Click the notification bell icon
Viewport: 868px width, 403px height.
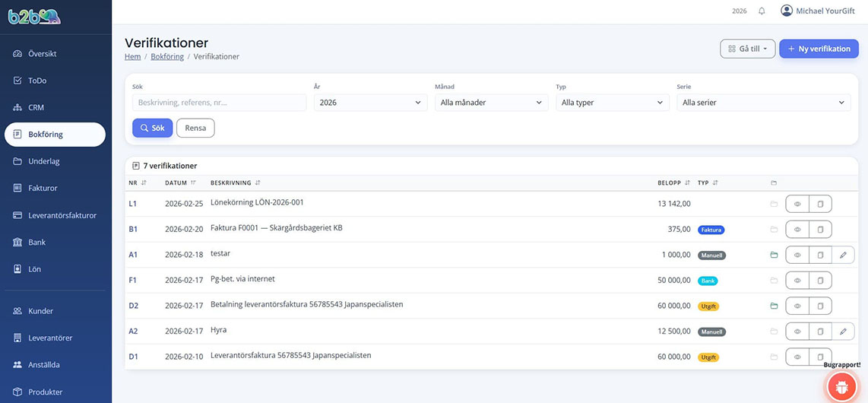click(762, 11)
